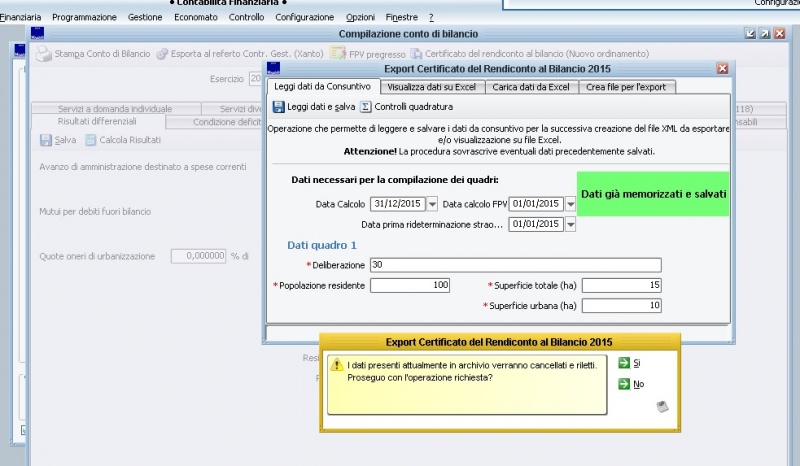Click the Dati quadro 1 heading
The height and width of the screenshot is (466, 800).
322,246
